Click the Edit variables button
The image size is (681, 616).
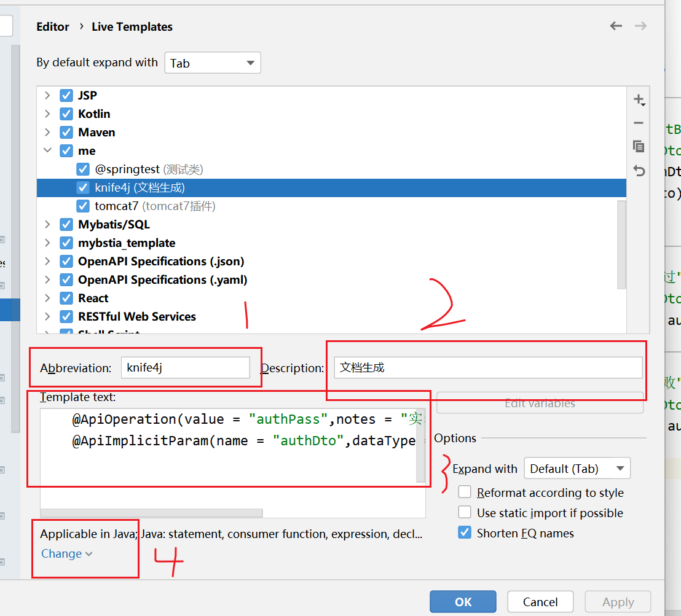click(x=540, y=403)
